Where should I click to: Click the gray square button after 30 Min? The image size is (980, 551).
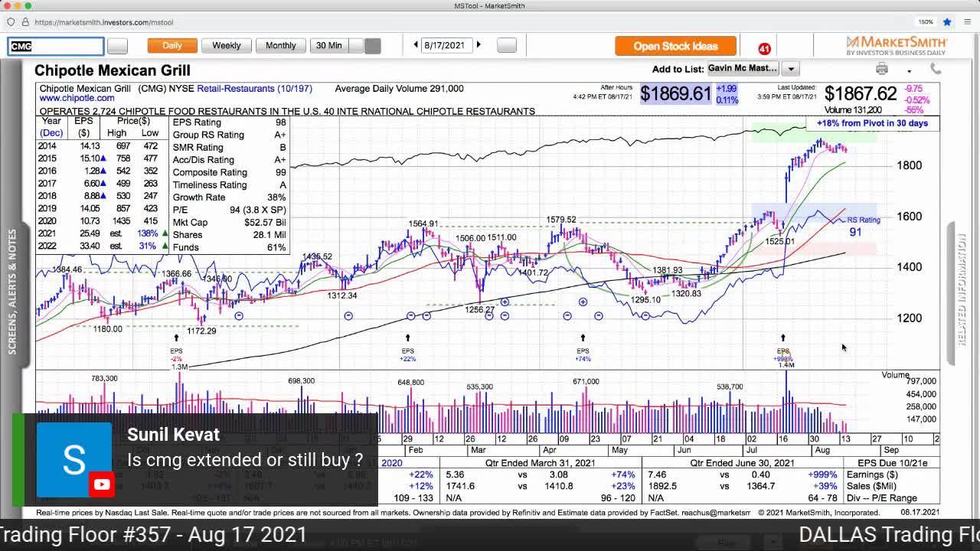click(x=373, y=46)
